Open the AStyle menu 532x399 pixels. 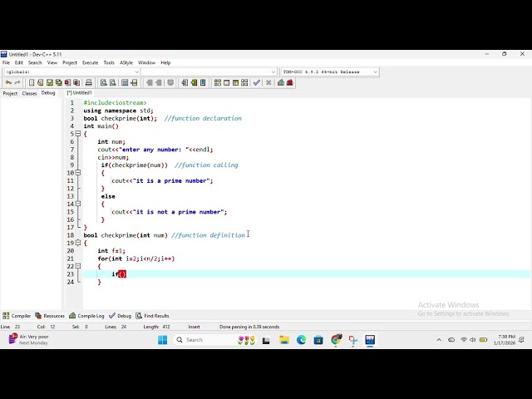coord(126,63)
